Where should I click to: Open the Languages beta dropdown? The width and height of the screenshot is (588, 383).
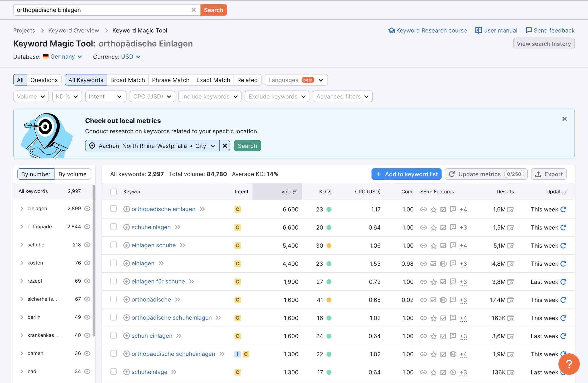coord(296,80)
